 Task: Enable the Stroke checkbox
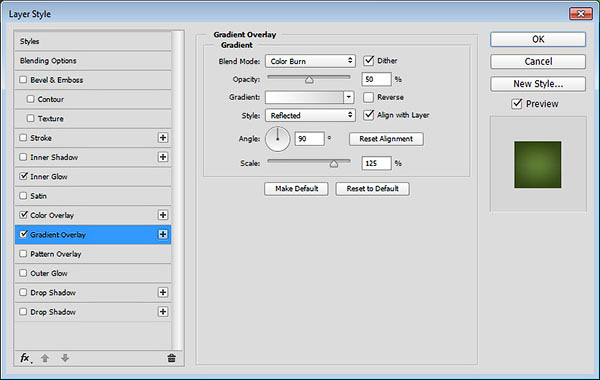tap(23, 137)
